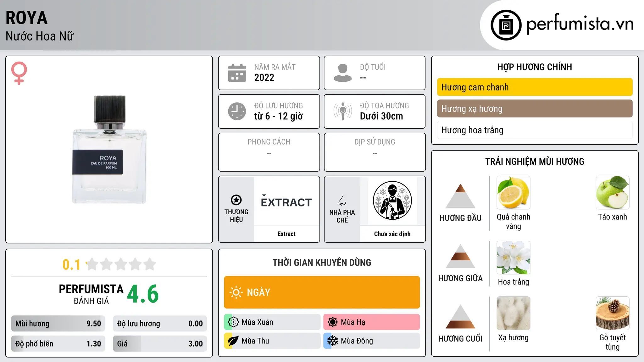Click the Phong cách card
Image resolution: width=644 pixels, height=362 pixels.
(269, 152)
